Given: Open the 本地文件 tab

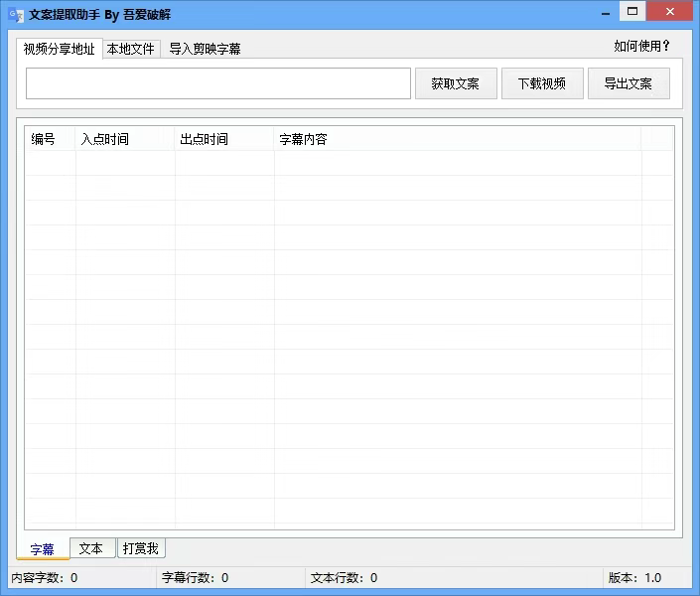Looking at the screenshot, I should point(131,49).
